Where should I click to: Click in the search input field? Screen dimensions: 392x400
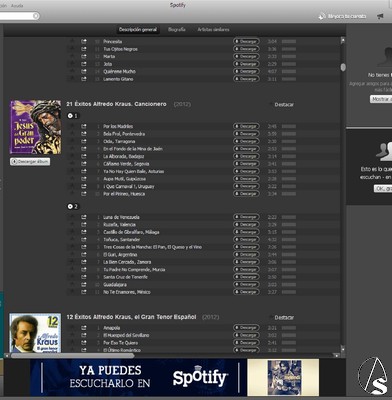pyautogui.click(x=16, y=16)
